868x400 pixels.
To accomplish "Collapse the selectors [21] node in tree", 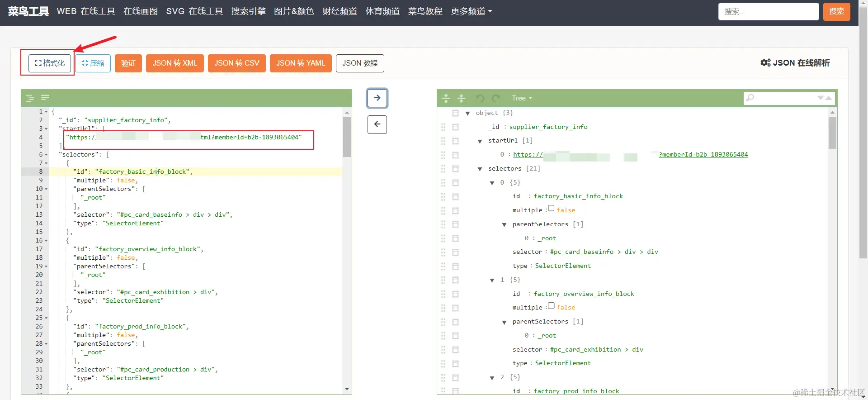I will (x=480, y=169).
